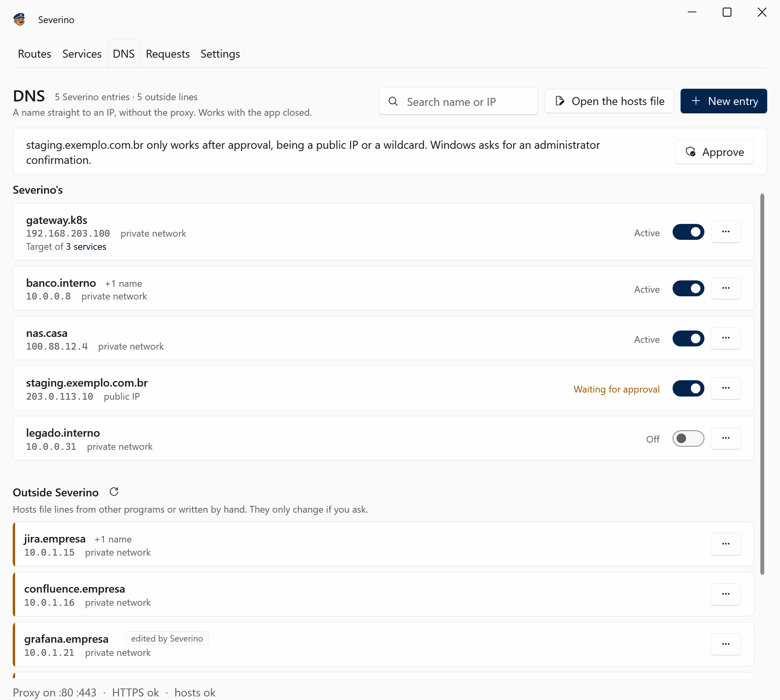Click the vertical scrollbar thumb
The image size is (780, 700).
click(x=762, y=384)
